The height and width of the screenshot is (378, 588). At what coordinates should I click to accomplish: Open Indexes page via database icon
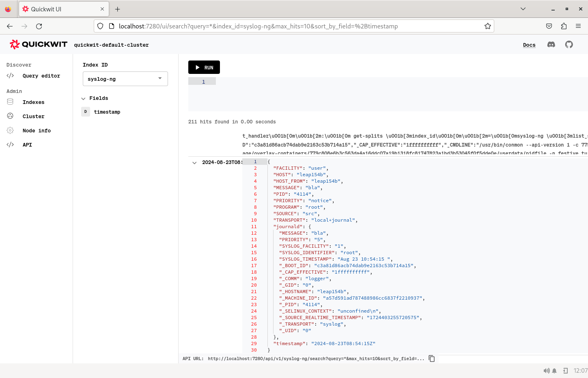coord(10,102)
